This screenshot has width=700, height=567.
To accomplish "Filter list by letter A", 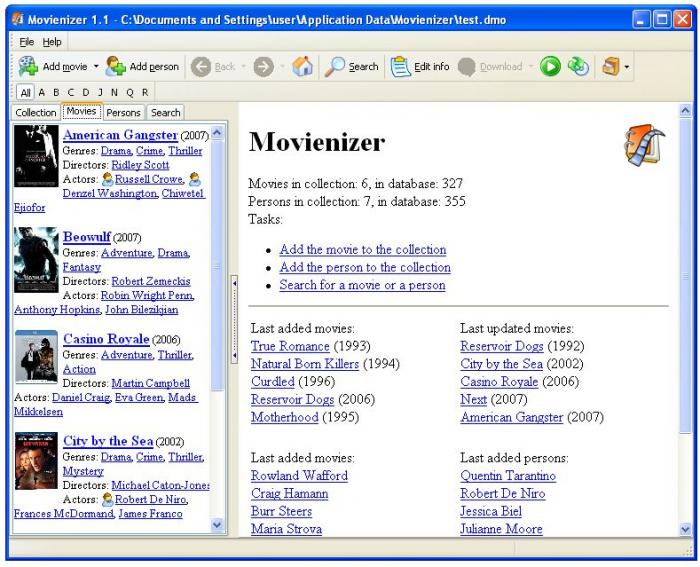I will [42, 92].
